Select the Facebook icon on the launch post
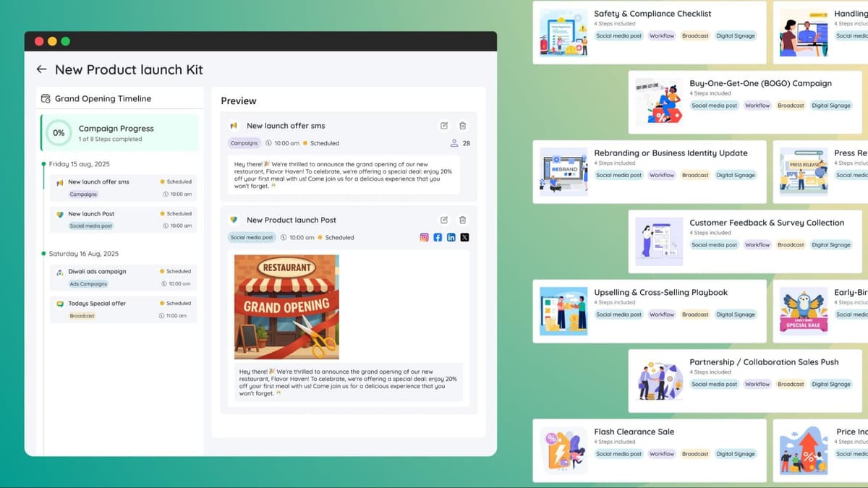The height and width of the screenshot is (488, 868). (x=437, y=236)
